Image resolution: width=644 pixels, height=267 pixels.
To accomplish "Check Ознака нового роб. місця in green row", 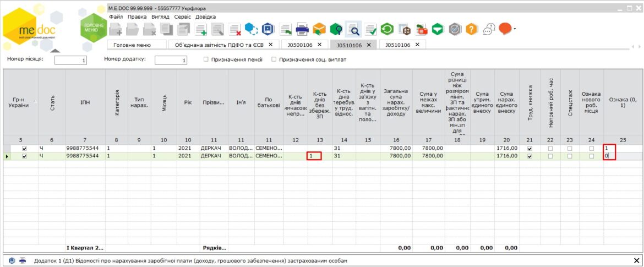I will 591,156.
